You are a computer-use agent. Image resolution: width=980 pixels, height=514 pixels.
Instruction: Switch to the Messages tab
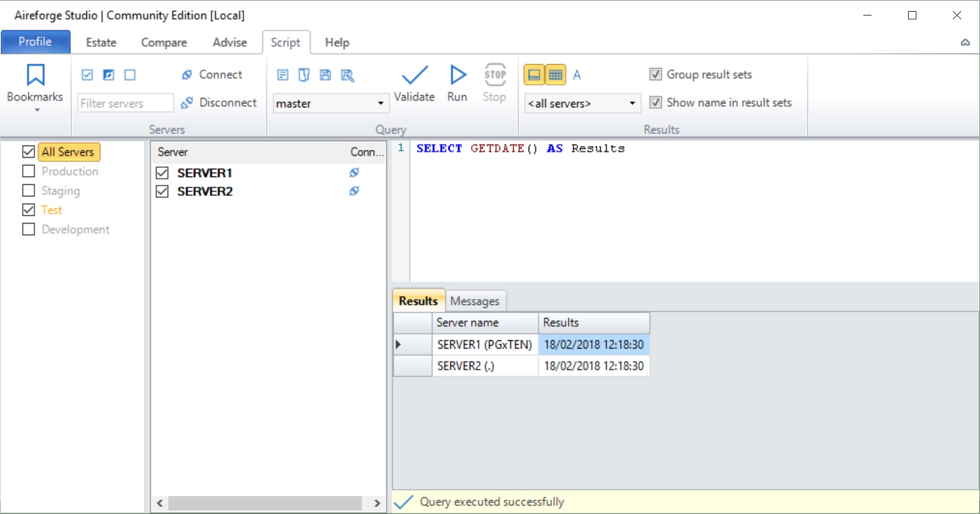(x=475, y=300)
